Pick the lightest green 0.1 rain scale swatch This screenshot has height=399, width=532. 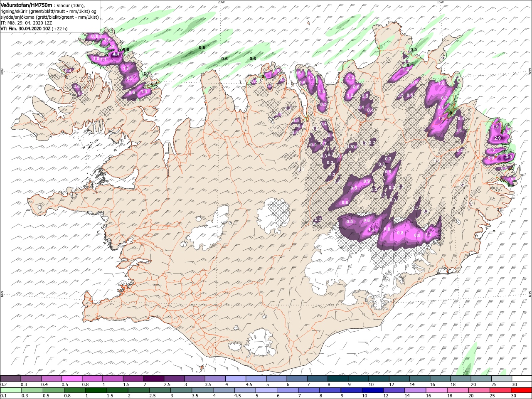[11, 390]
